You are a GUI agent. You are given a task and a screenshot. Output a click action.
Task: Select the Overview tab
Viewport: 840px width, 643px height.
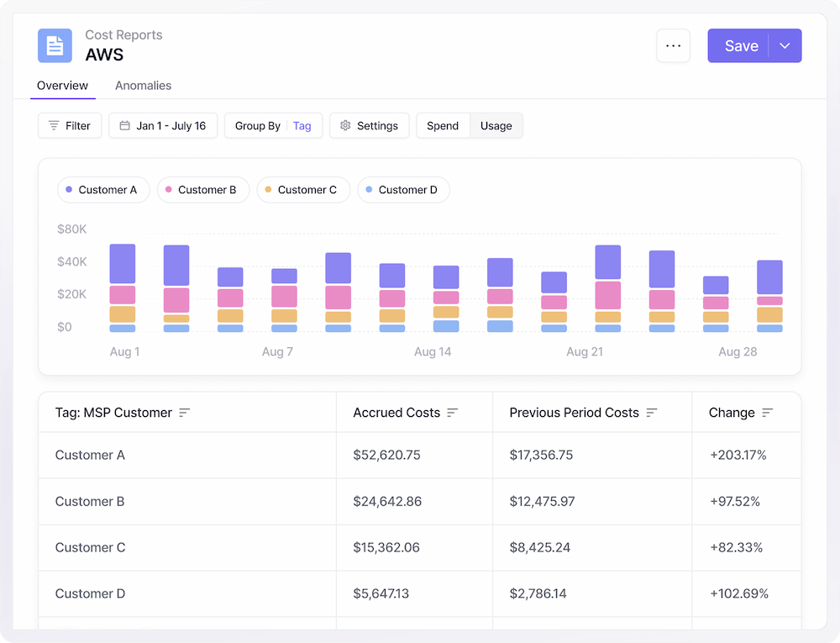(62, 86)
